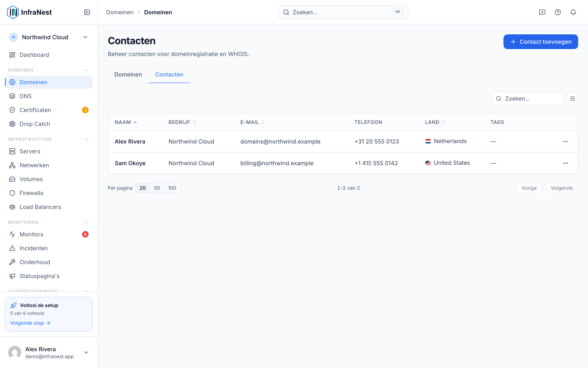
Task: Follow the Volgende stap link
Action: (30, 323)
